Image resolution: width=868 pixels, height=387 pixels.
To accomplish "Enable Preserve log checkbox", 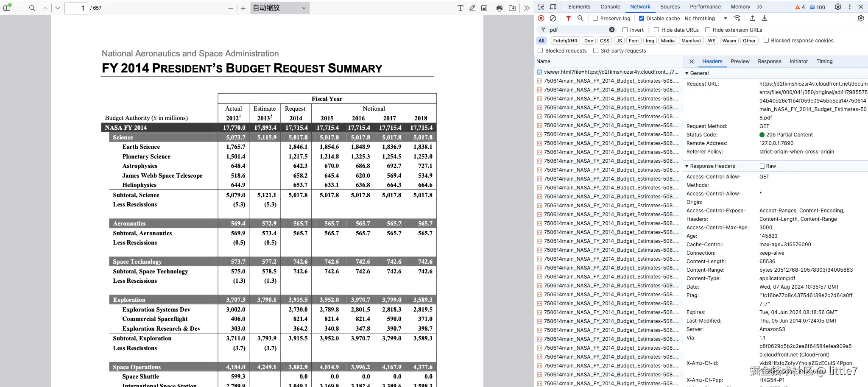I will (x=595, y=18).
